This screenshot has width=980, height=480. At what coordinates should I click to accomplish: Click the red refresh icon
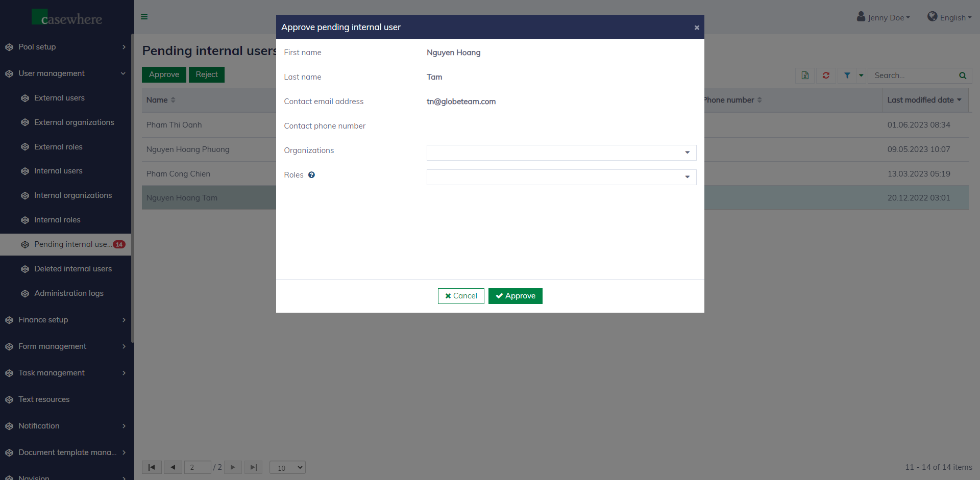pos(826,75)
